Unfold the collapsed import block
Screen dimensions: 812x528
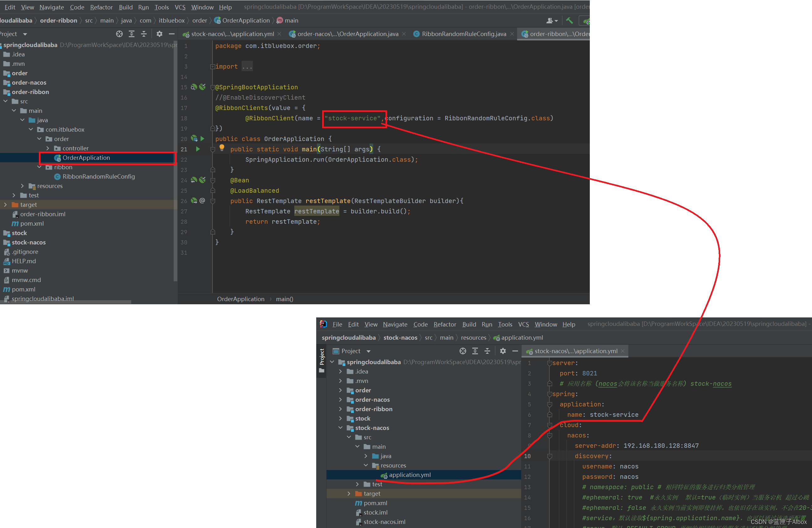coord(212,66)
